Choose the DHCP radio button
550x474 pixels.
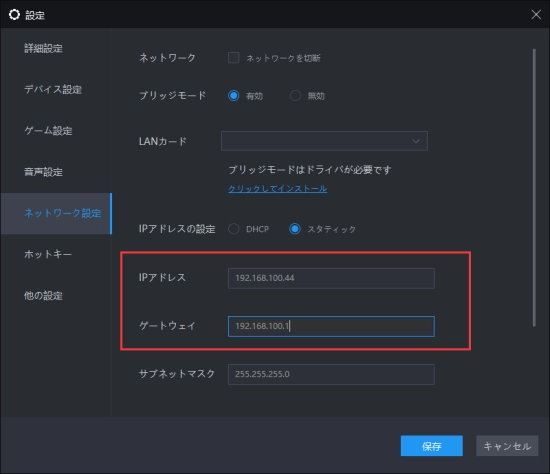pyautogui.click(x=234, y=229)
